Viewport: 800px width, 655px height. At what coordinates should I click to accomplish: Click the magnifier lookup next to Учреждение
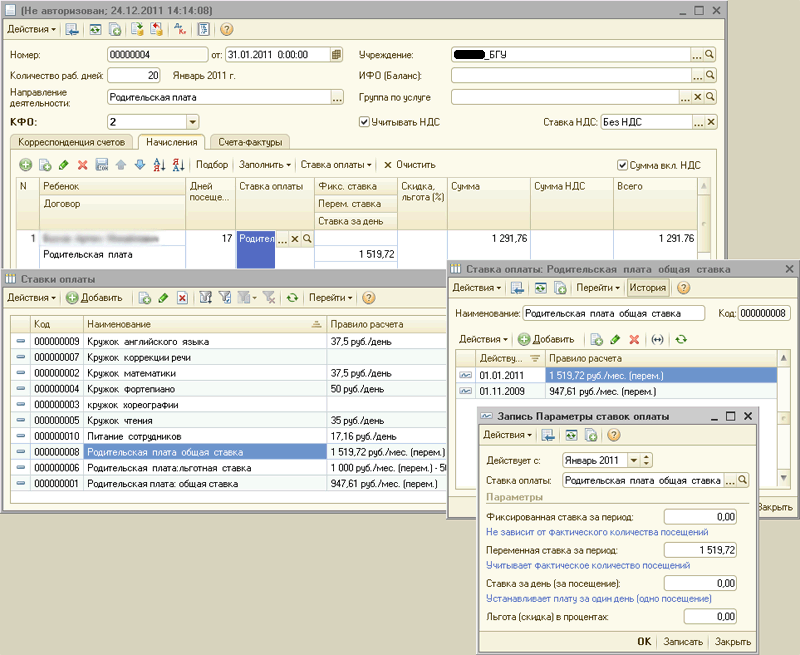pos(711,54)
